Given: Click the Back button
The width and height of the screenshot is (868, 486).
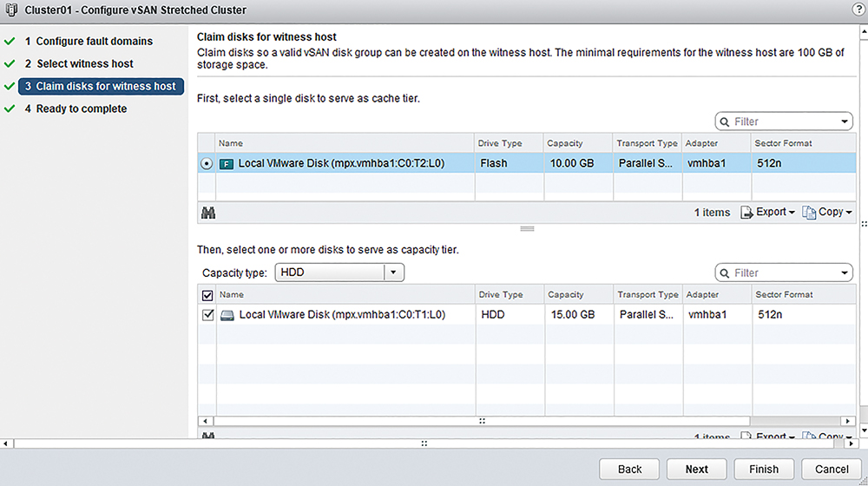Looking at the screenshot, I should 629,470.
